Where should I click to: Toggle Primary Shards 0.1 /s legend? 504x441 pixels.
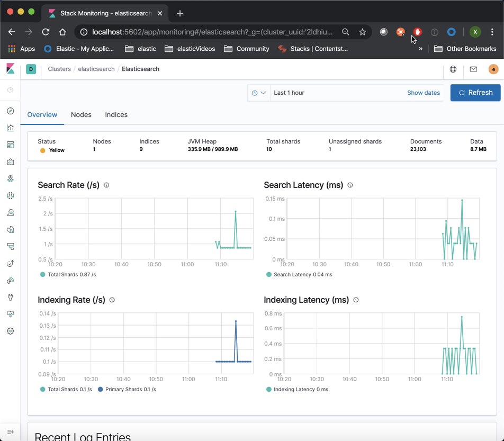tap(127, 389)
